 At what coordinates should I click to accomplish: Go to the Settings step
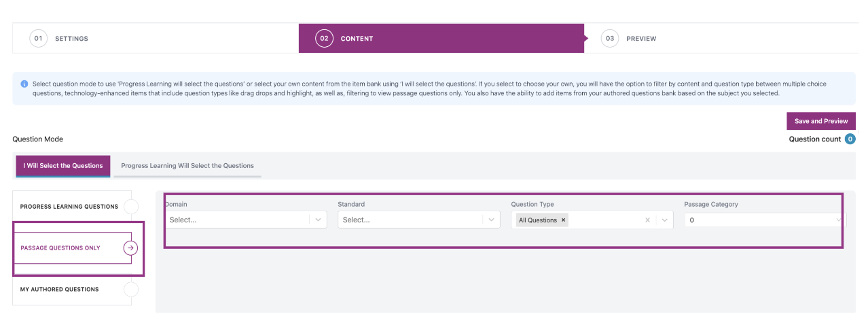coord(156,39)
